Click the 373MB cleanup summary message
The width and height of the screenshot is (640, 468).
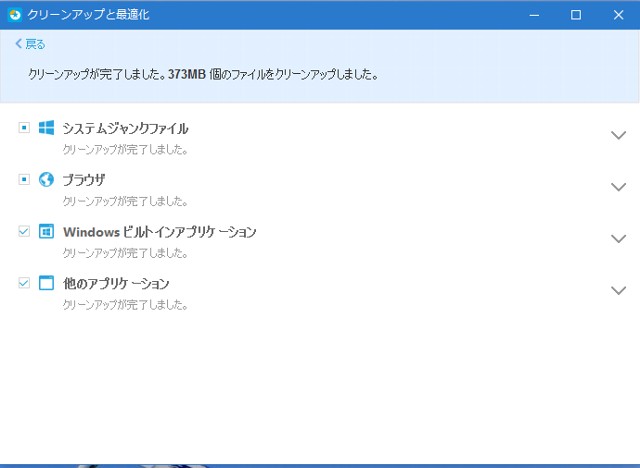tap(203, 75)
